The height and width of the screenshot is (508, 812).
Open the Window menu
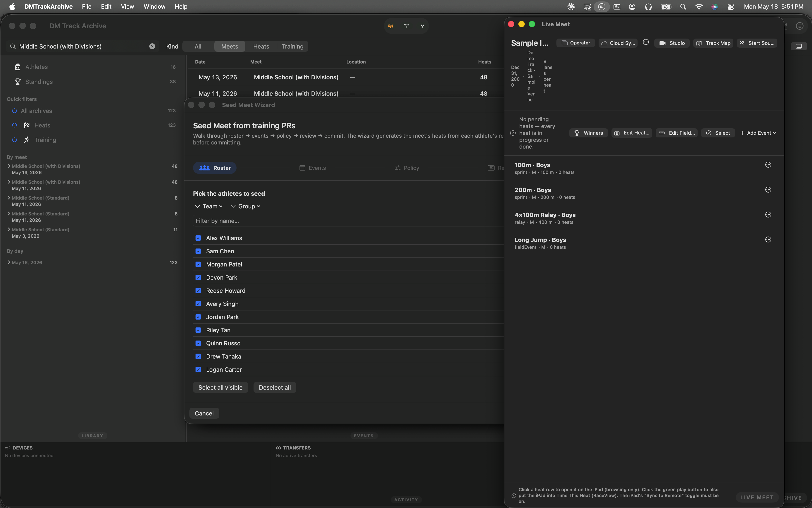pyautogui.click(x=154, y=7)
